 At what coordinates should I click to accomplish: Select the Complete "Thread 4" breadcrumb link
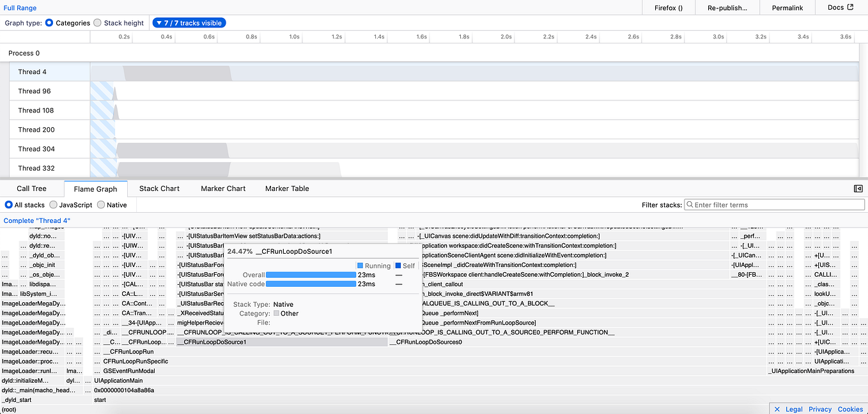[x=35, y=220]
